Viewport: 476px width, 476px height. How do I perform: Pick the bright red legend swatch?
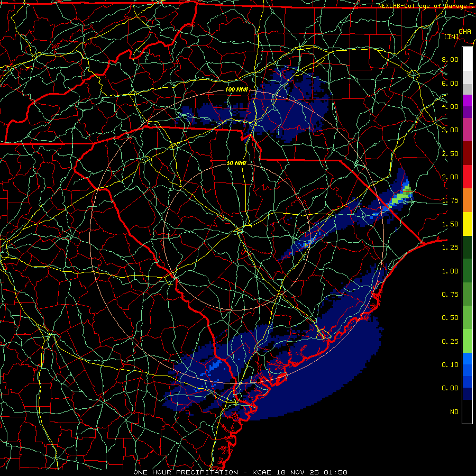click(x=467, y=177)
